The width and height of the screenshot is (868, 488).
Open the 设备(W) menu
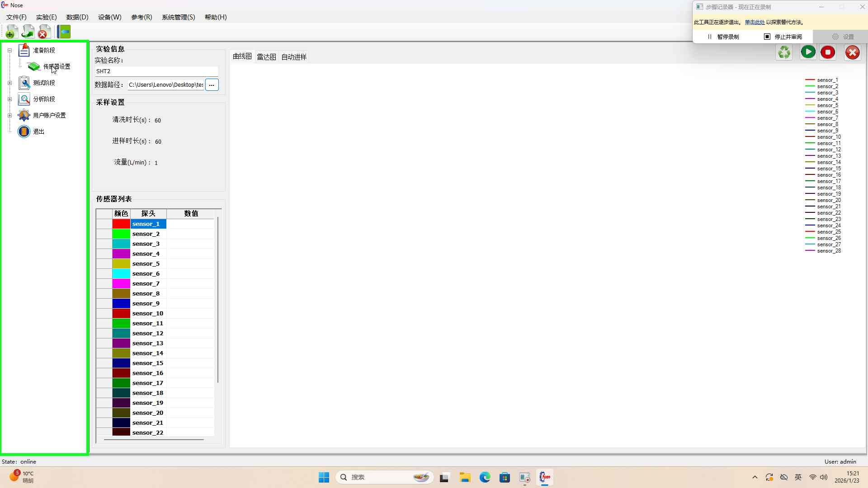109,17
